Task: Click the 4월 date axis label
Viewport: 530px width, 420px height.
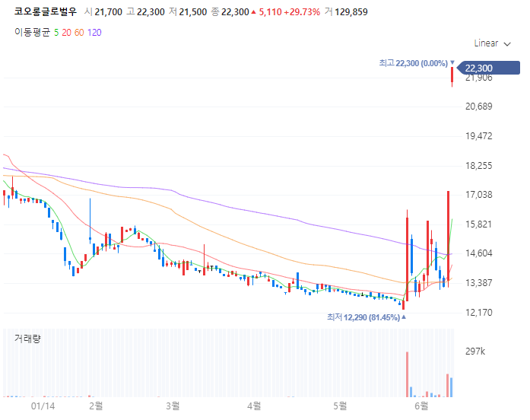Action: [x=254, y=406]
